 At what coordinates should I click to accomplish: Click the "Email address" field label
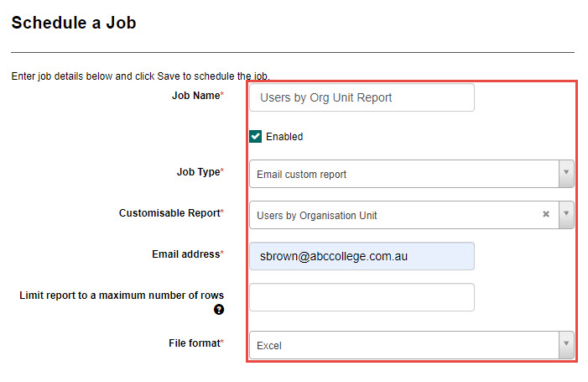(x=187, y=254)
